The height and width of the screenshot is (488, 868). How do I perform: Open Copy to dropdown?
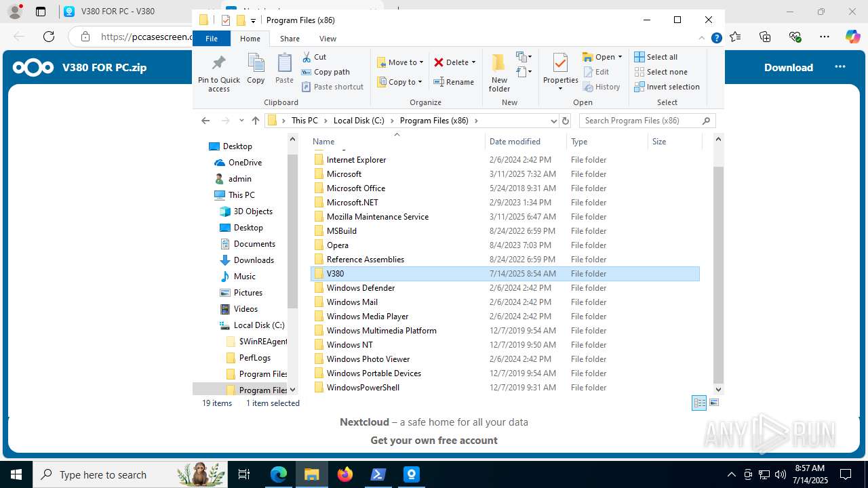point(400,82)
